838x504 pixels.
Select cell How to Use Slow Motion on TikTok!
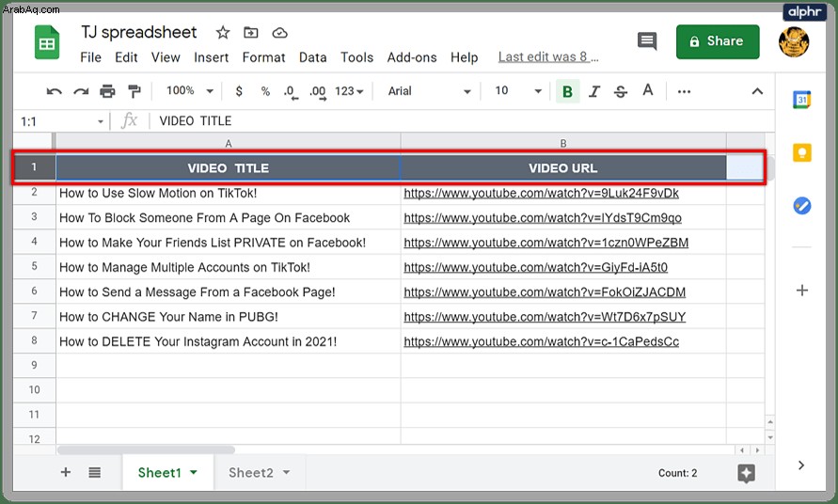point(229,193)
